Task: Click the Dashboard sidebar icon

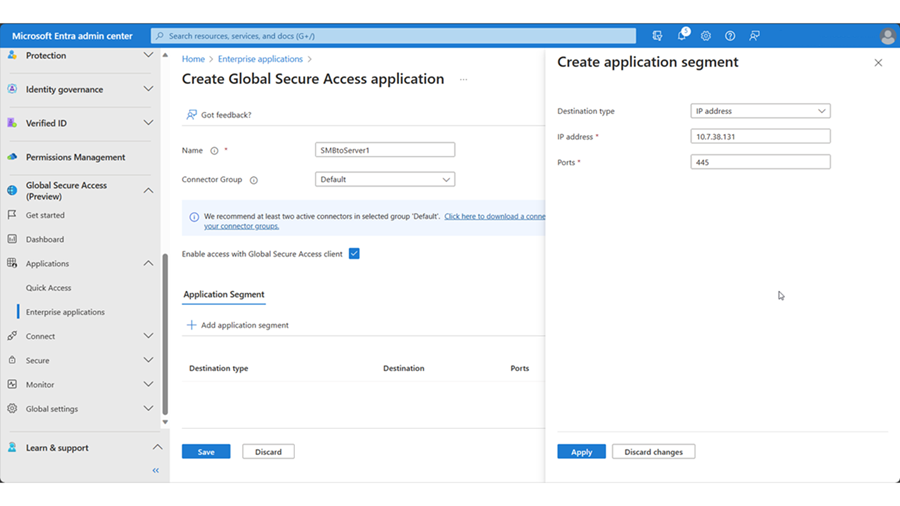Action: (x=12, y=239)
